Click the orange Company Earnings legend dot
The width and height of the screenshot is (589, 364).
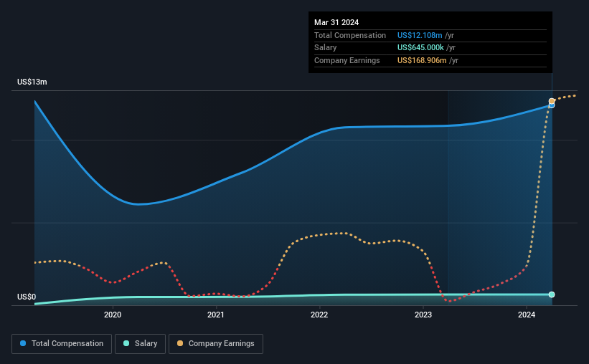(180, 343)
